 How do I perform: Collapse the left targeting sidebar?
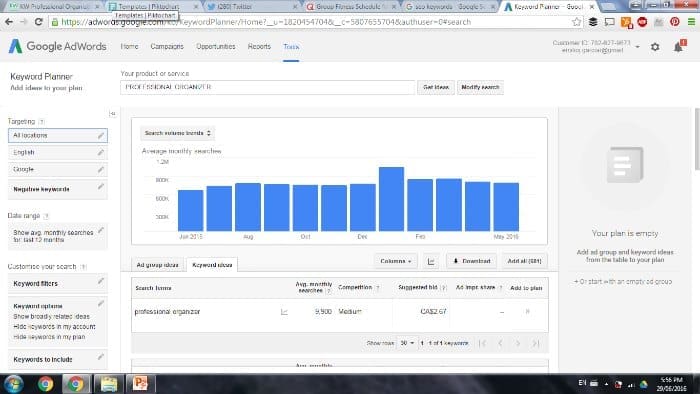coord(112,114)
